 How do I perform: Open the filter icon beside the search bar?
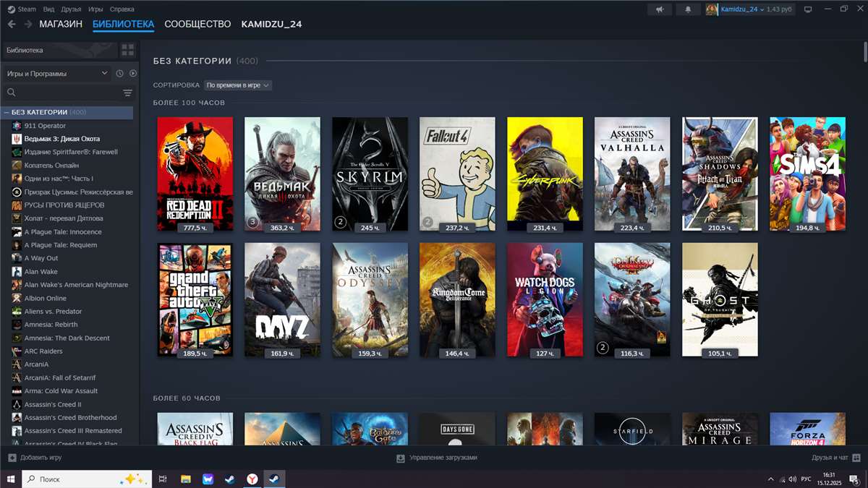pyautogui.click(x=128, y=93)
